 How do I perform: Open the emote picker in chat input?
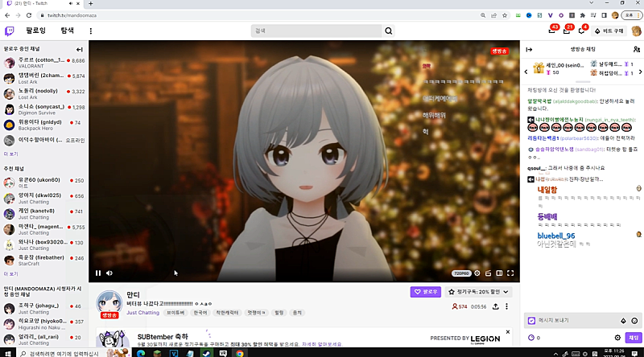click(634, 321)
